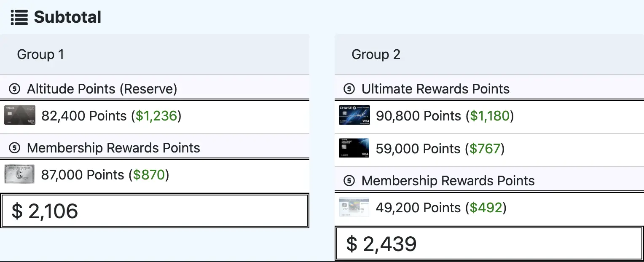Click the $ 2,106 subtotal box
This screenshot has width=644, height=262.
pos(155,211)
